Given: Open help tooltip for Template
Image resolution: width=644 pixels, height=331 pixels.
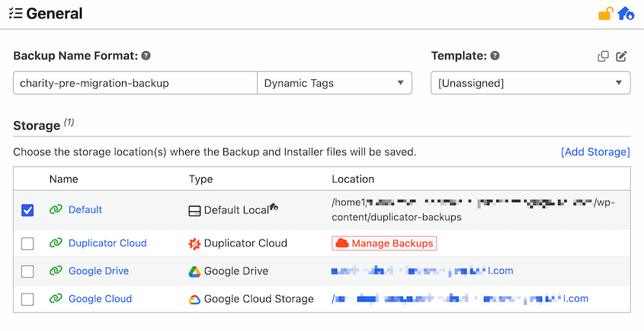Looking at the screenshot, I should click(495, 56).
